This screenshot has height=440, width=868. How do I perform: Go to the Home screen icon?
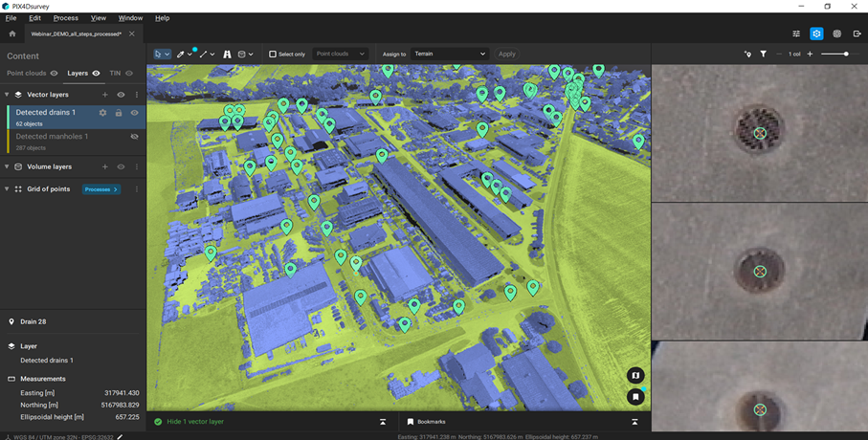(12, 33)
